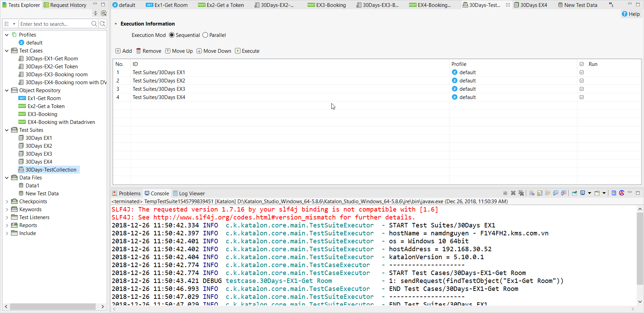Collapse the Test Cases folder
Image resolution: width=644 pixels, height=313 pixels.
pyautogui.click(x=7, y=51)
